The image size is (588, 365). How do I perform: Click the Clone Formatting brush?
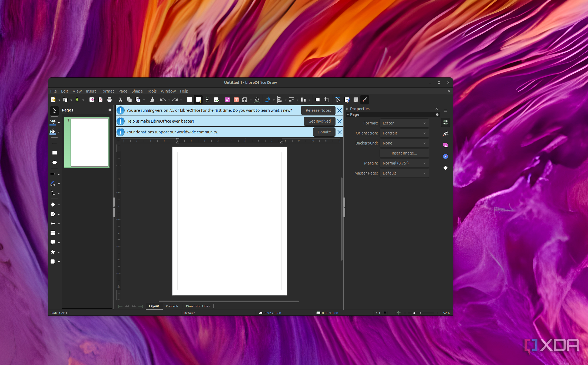152,100
